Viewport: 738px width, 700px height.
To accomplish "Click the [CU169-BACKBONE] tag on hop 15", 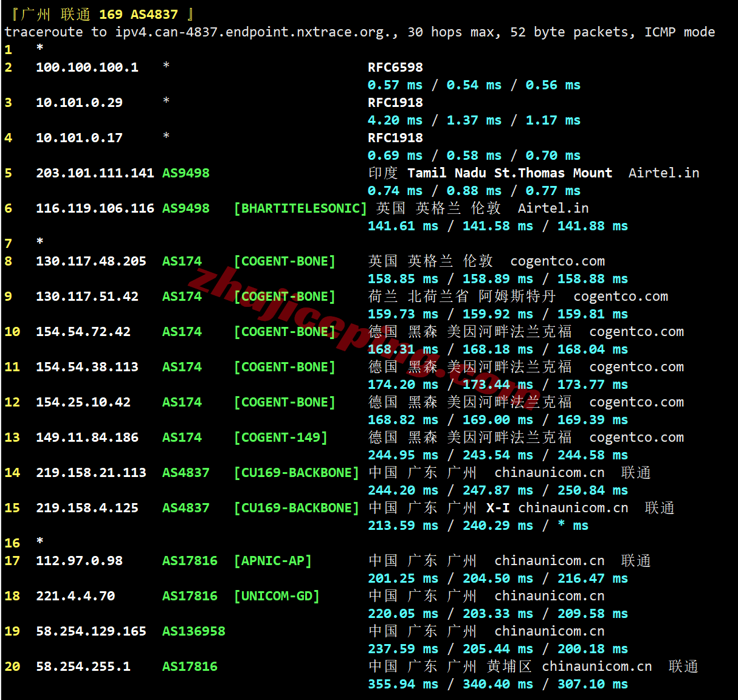I will 297,508.
